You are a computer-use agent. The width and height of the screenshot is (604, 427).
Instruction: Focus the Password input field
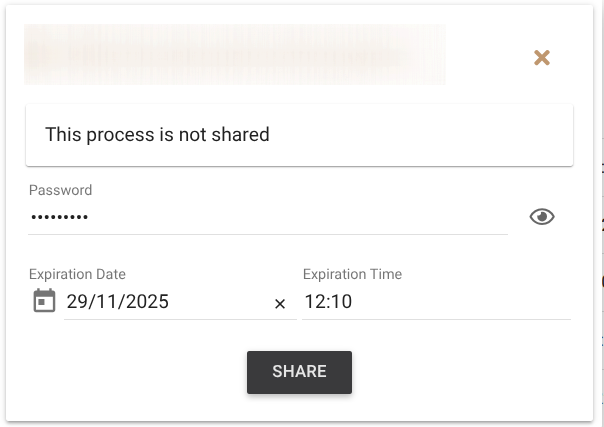pos(267,217)
